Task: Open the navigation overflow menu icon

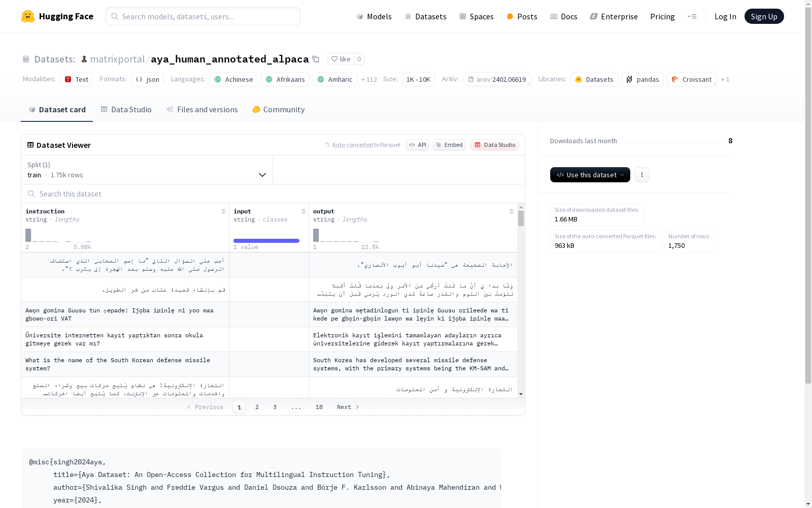Action: [x=692, y=16]
